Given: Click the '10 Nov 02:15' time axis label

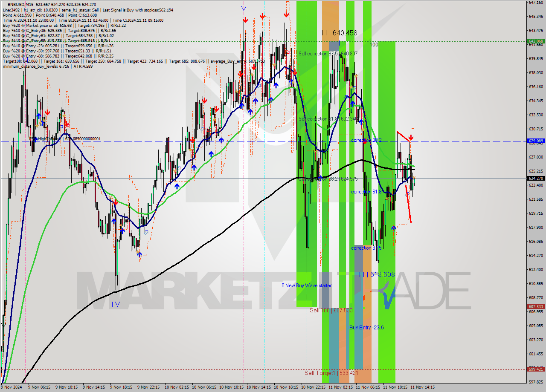Looking at the screenshot, I should click(177, 387).
